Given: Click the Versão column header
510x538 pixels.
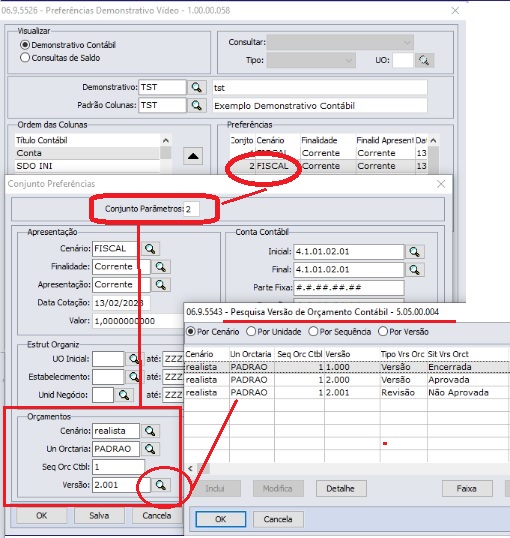Looking at the screenshot, I should (352, 354).
